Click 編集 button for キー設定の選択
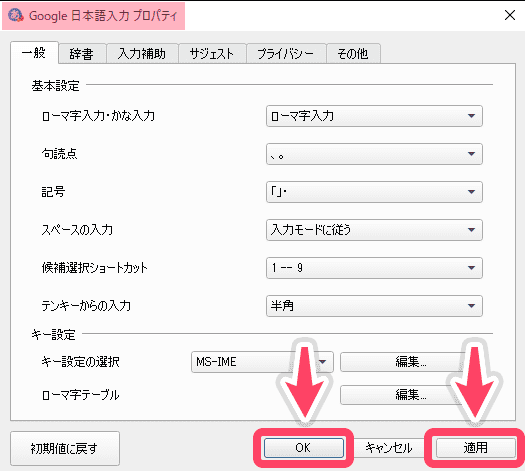Image resolution: width=525 pixels, height=471 pixels. pyautogui.click(x=410, y=362)
